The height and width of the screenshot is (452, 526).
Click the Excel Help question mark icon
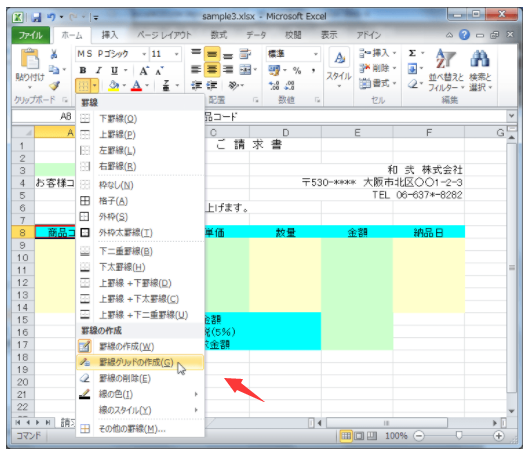pyautogui.click(x=464, y=35)
